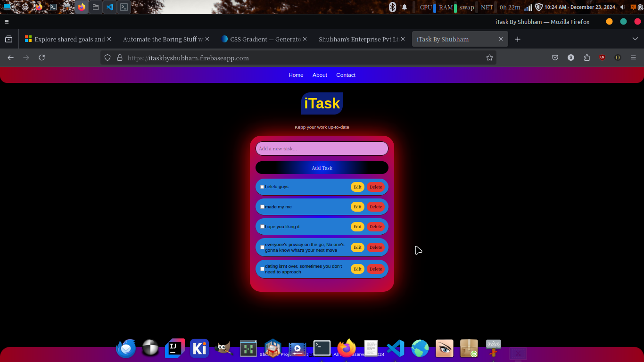Open notifications bell in top panel
The width and height of the screenshot is (644, 362).
pyautogui.click(x=405, y=7)
